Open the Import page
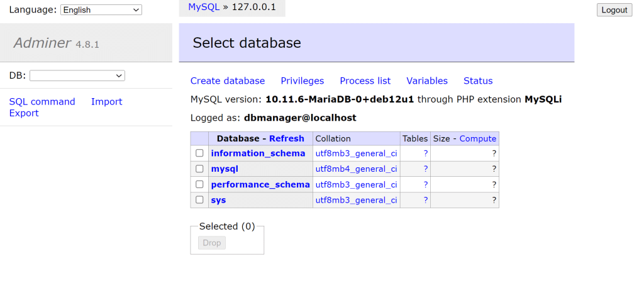This screenshot has height=290, width=644. tap(107, 102)
